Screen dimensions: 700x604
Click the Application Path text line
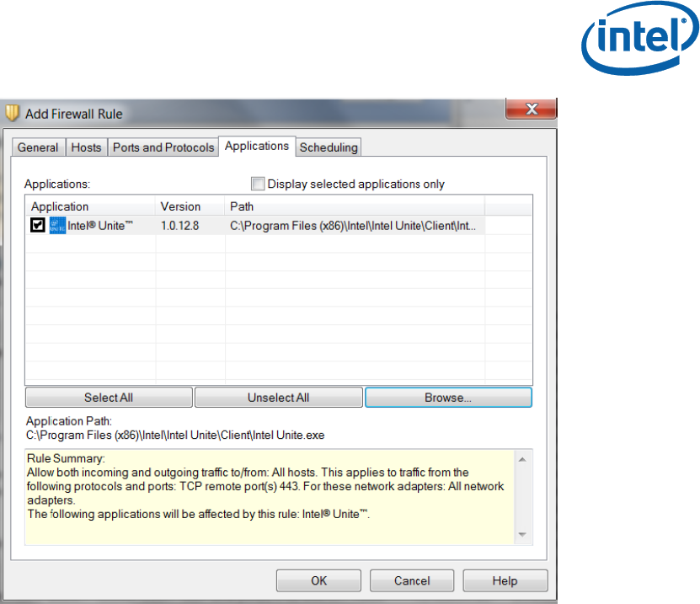click(x=175, y=435)
